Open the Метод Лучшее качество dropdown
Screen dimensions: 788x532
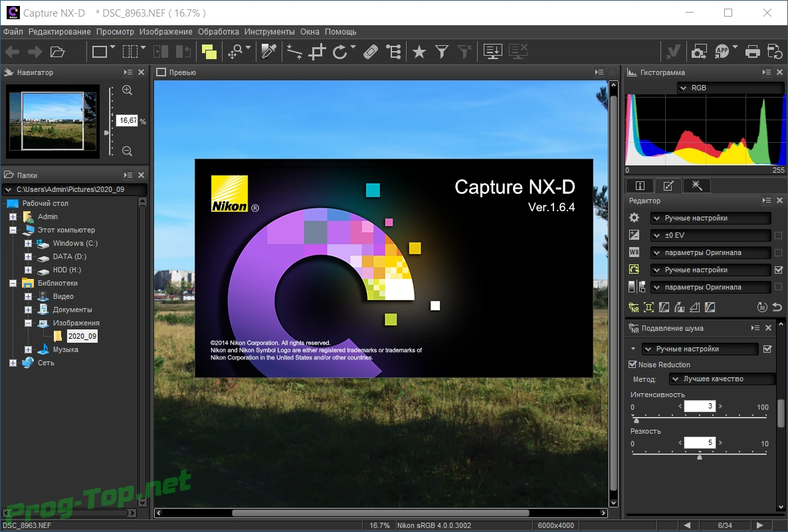coord(722,379)
